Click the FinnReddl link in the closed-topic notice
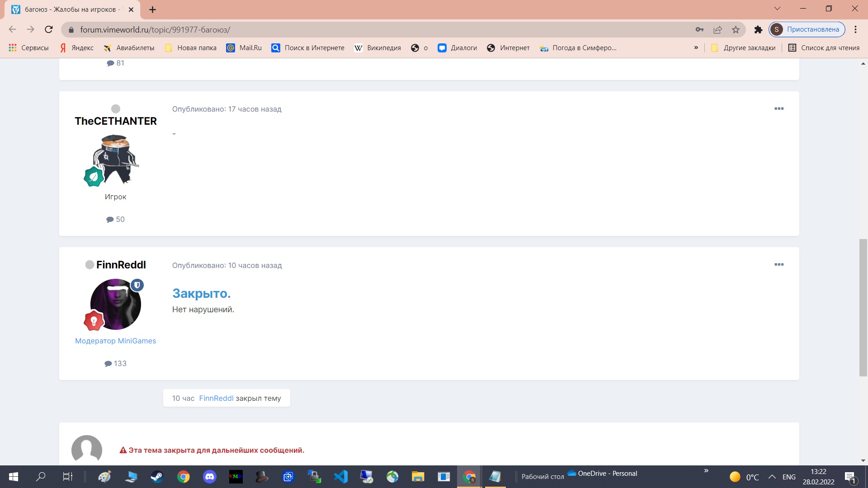This screenshot has width=868, height=488. (x=216, y=398)
